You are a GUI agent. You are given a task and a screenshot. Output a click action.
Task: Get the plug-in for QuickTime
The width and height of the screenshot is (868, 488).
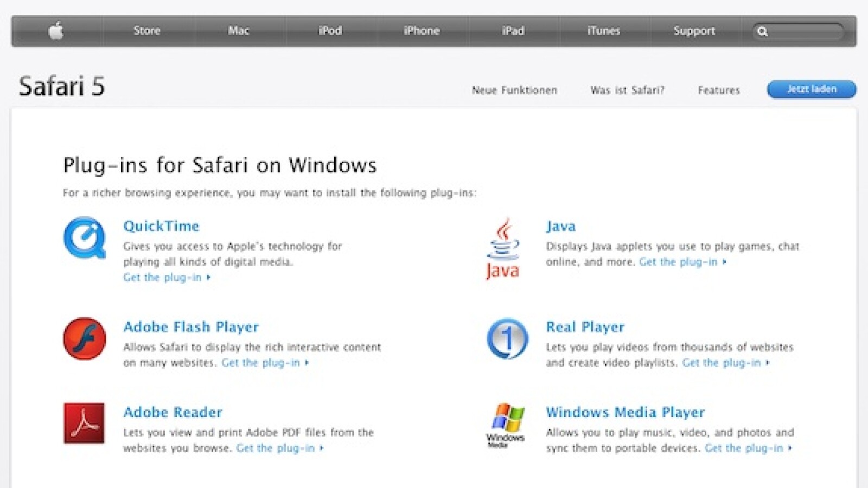167,278
